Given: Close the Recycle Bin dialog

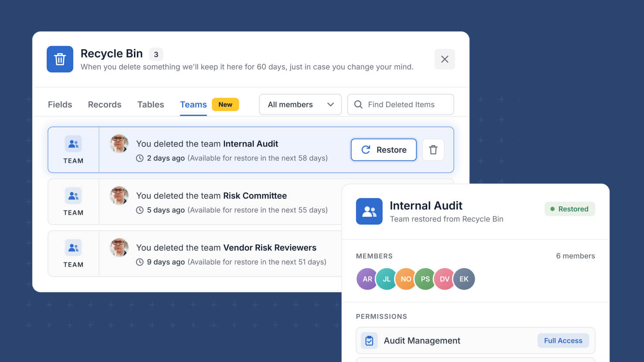Looking at the screenshot, I should 445,59.
